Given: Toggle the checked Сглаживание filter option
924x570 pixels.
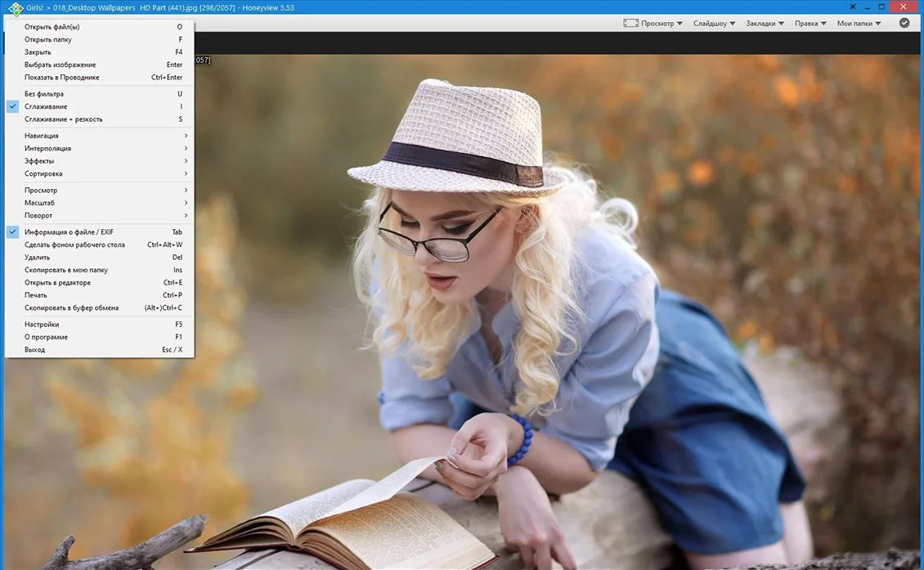Looking at the screenshot, I should click(x=46, y=106).
